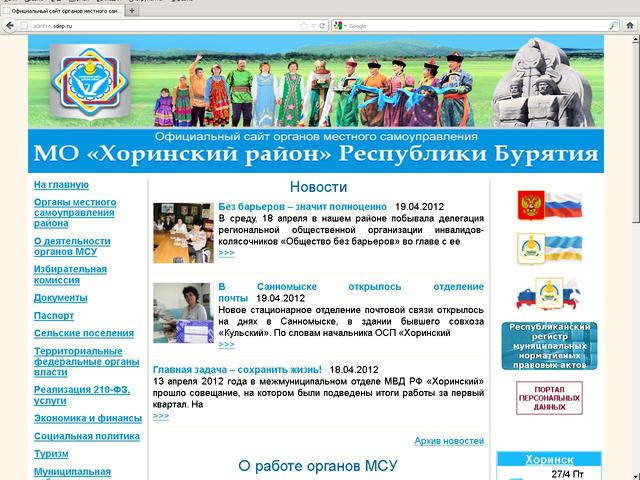Open the address bar history dropdown arrow
640x480 pixels.
(x=313, y=26)
